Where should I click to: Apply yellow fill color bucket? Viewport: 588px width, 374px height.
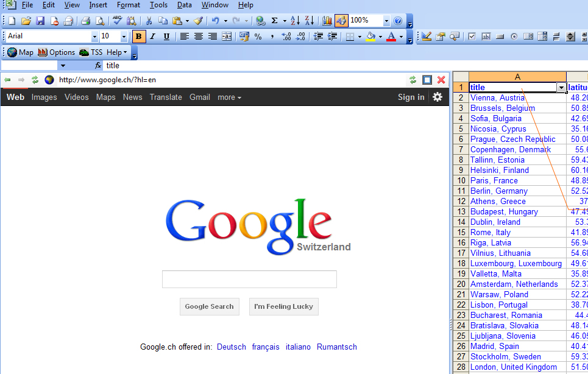(371, 37)
